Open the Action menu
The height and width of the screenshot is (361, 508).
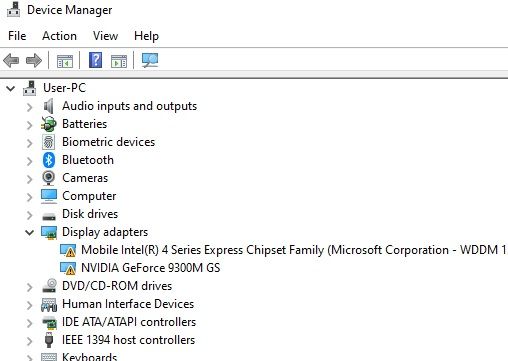coord(59,36)
